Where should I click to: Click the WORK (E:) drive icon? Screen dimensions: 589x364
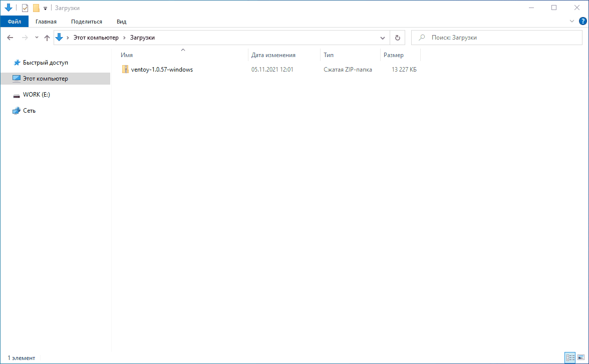click(17, 95)
